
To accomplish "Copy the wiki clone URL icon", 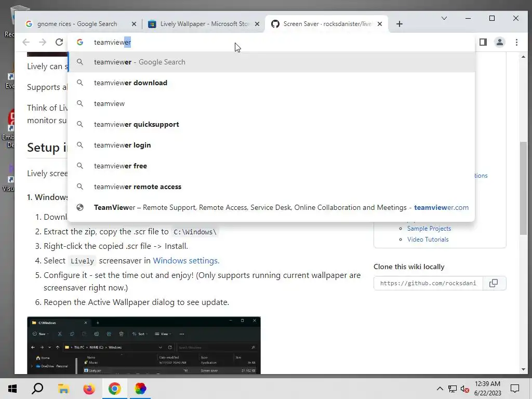I will tap(494, 283).
